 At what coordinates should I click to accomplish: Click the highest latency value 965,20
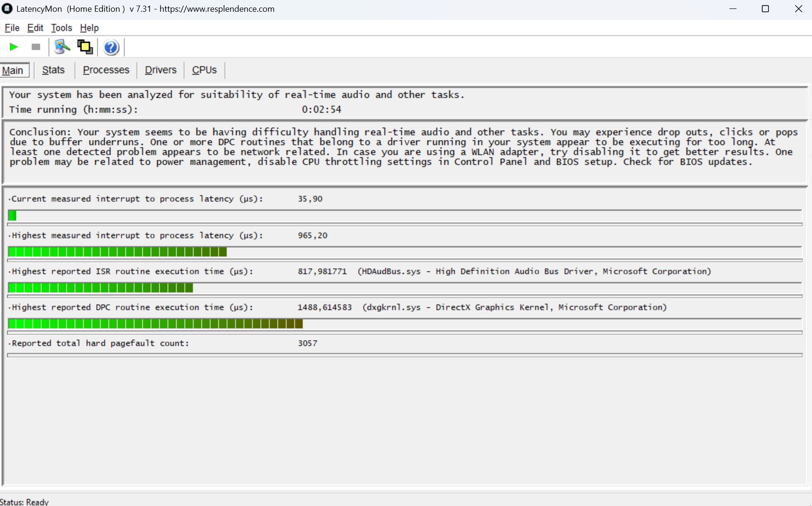[313, 235]
